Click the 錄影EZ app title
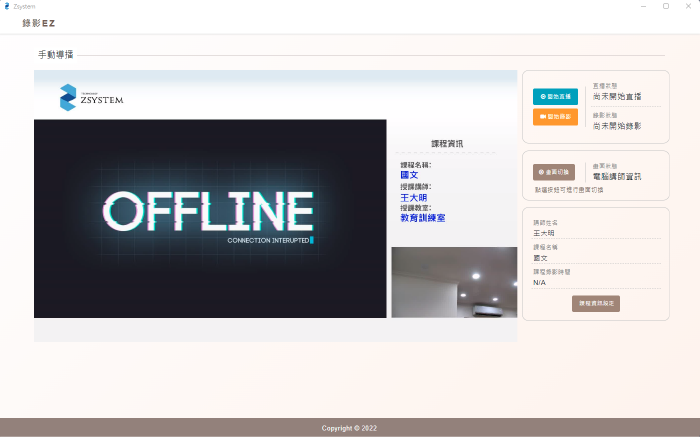 pos(39,23)
